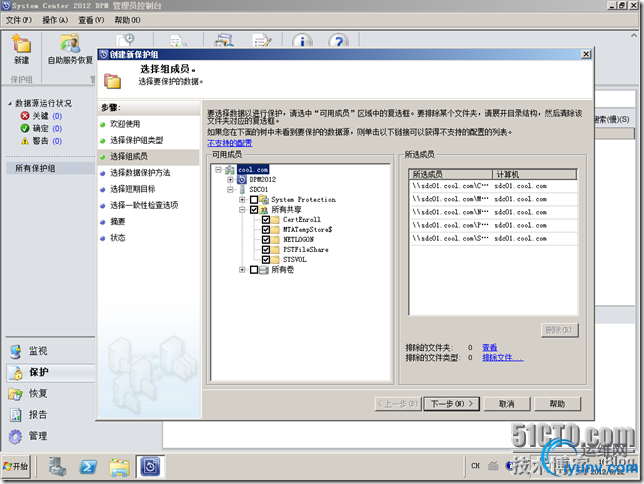Viewport: 644px width, 484px height.
Task: Open the Action (操作) menu
Action: tap(55, 20)
